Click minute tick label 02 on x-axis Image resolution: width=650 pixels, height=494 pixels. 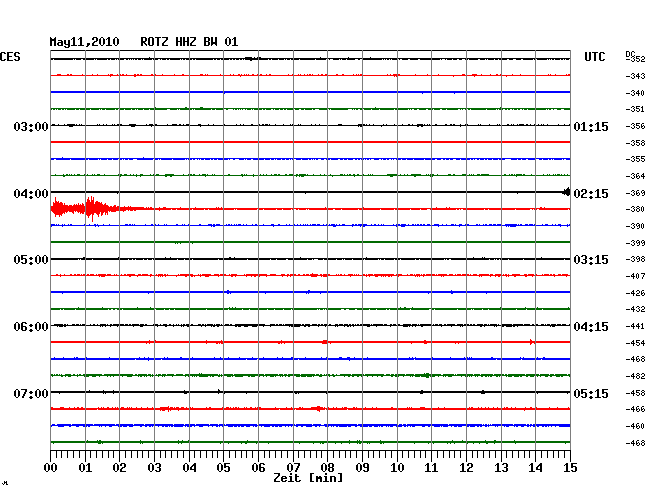119,468
